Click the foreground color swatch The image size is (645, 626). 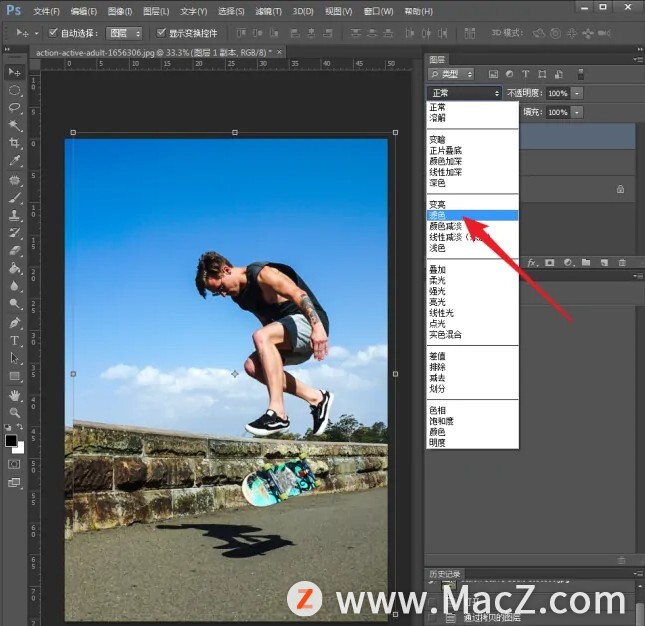click(x=11, y=440)
